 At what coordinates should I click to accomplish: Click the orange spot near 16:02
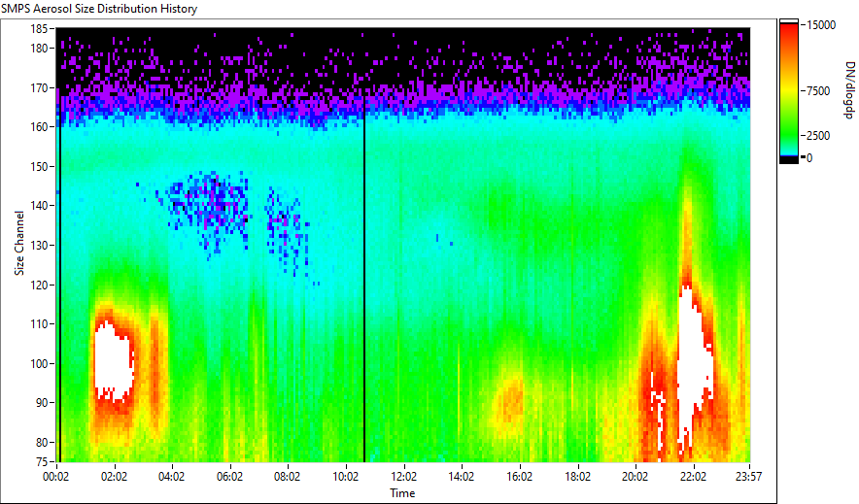pos(512,401)
